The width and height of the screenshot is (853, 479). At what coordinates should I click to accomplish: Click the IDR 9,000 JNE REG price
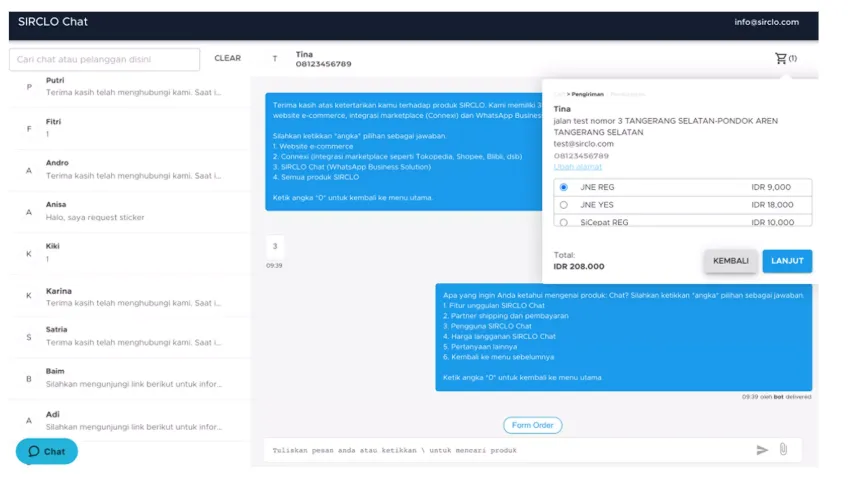(x=771, y=187)
